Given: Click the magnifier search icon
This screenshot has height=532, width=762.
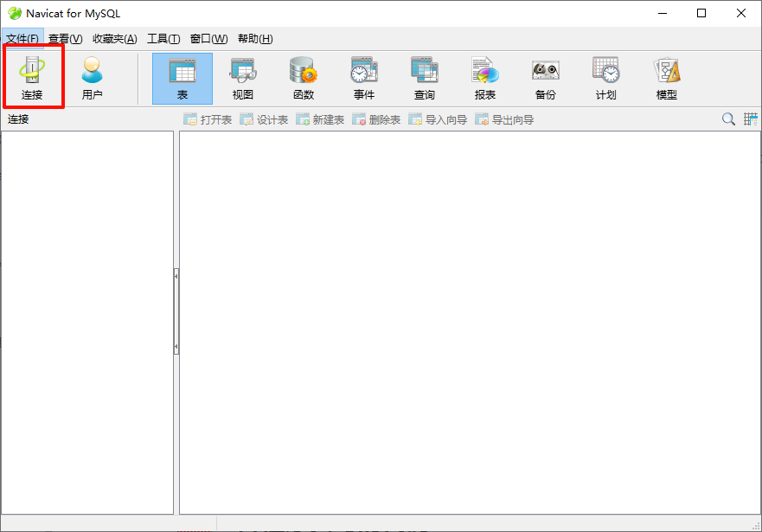Looking at the screenshot, I should (728, 119).
